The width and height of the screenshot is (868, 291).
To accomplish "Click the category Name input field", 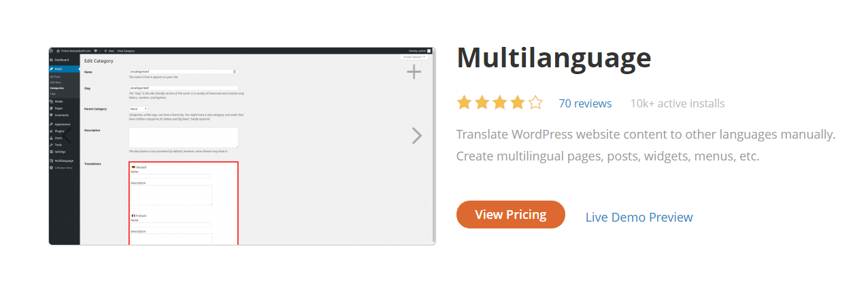I will click(182, 71).
